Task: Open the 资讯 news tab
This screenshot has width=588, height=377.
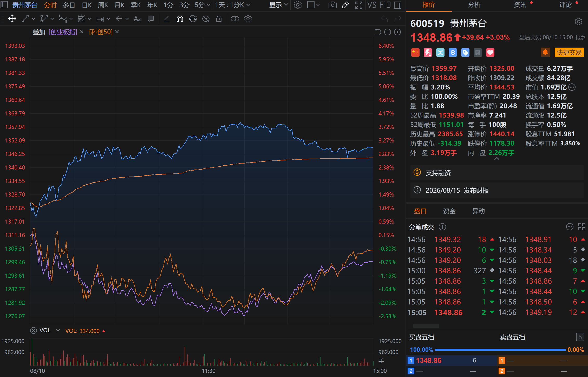Action: tap(520, 5)
